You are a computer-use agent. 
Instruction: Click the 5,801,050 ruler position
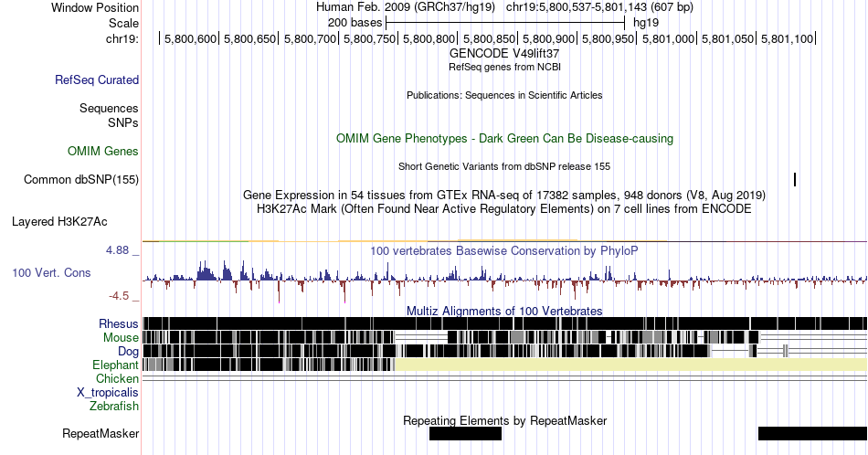(x=727, y=38)
